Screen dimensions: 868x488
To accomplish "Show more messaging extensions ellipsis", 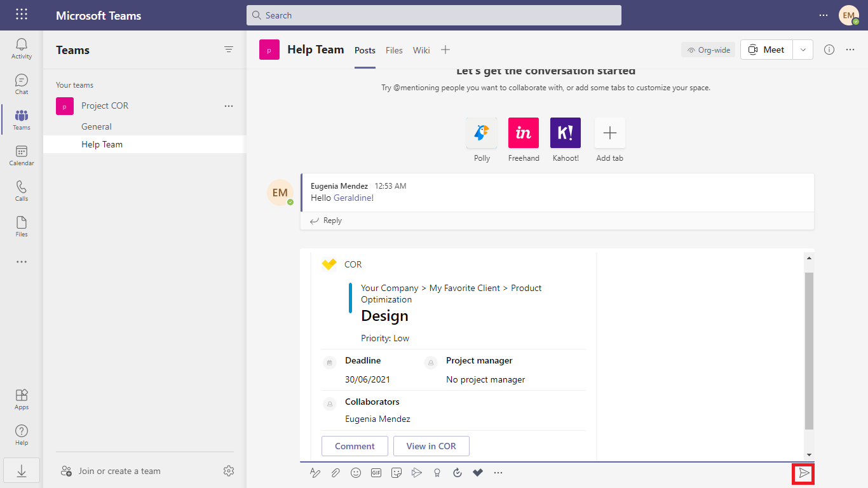I will (x=498, y=473).
